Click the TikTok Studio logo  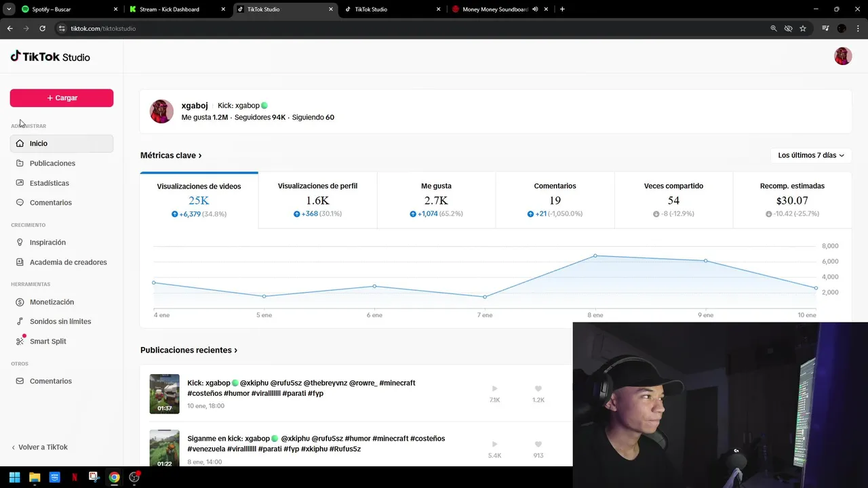pyautogui.click(x=50, y=57)
